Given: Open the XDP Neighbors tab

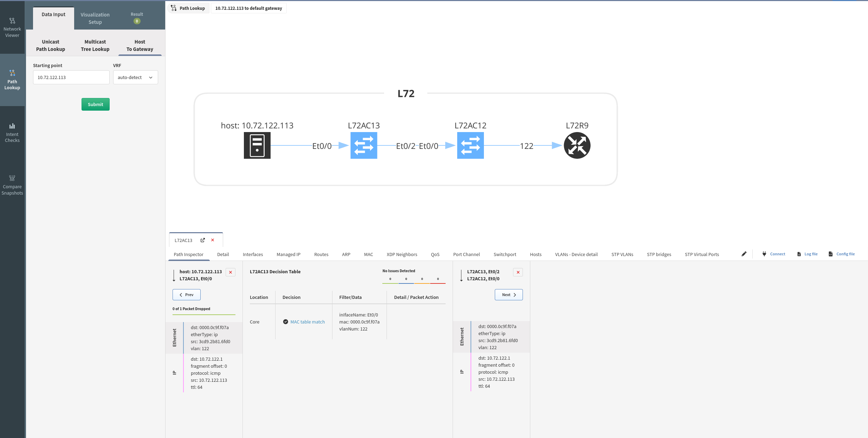Looking at the screenshot, I should click(x=402, y=254).
